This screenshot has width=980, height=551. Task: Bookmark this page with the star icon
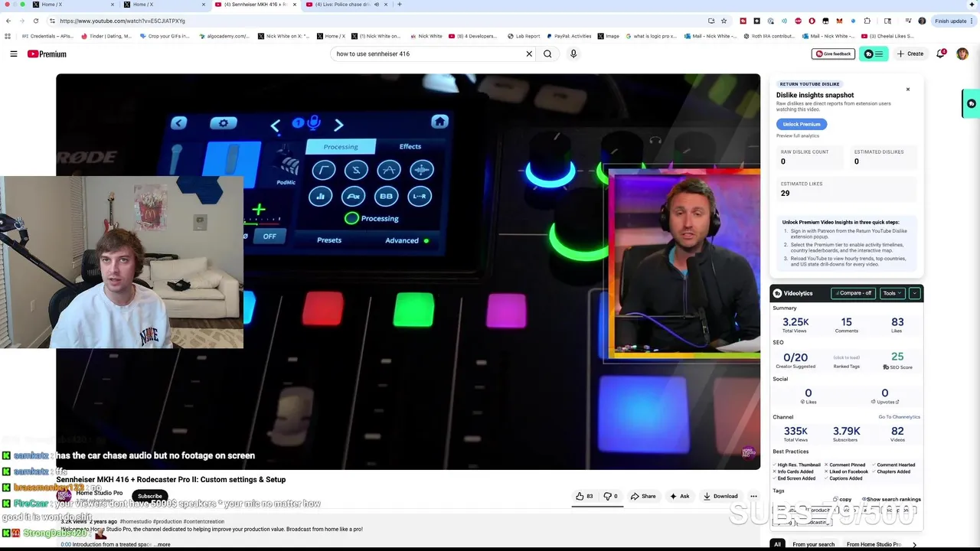[724, 21]
